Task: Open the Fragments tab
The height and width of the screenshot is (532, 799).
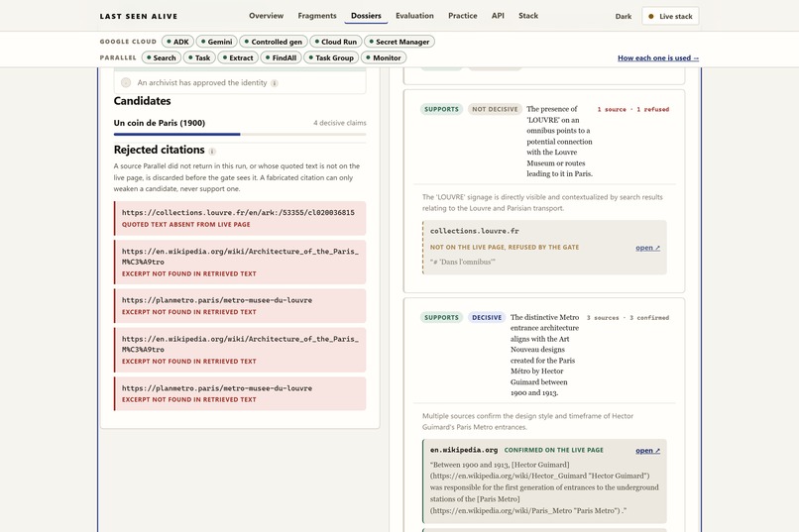Action: click(x=317, y=16)
